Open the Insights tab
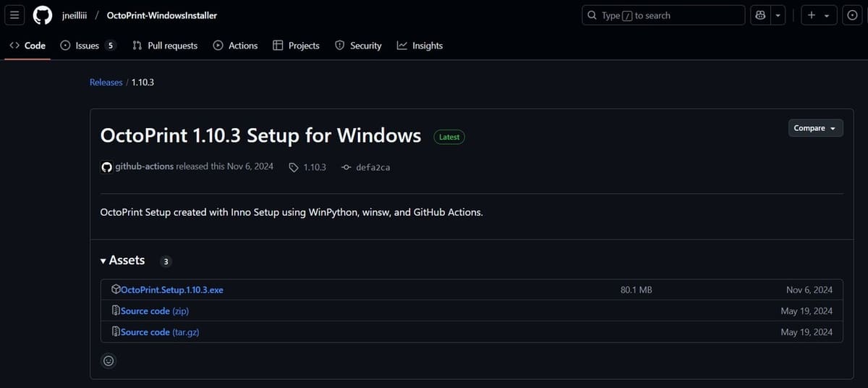This screenshot has width=868, height=388. pyautogui.click(x=420, y=46)
